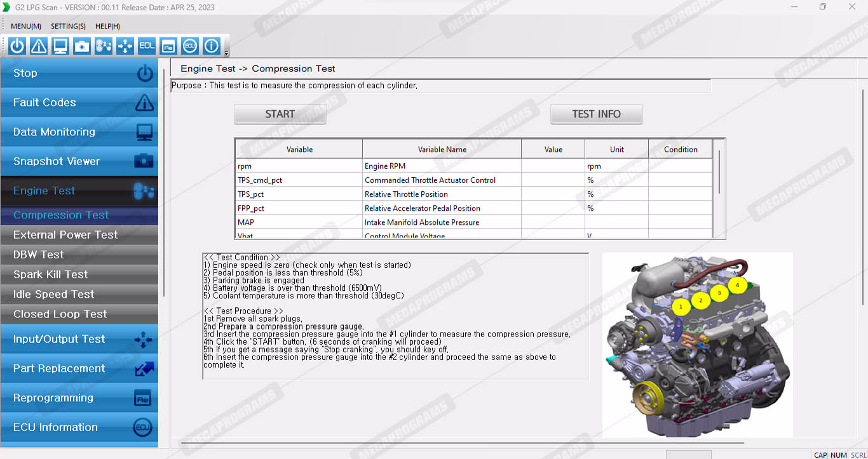Image resolution: width=868 pixels, height=459 pixels.
Task: Click the info icon in the toolbar
Action: [x=212, y=46]
